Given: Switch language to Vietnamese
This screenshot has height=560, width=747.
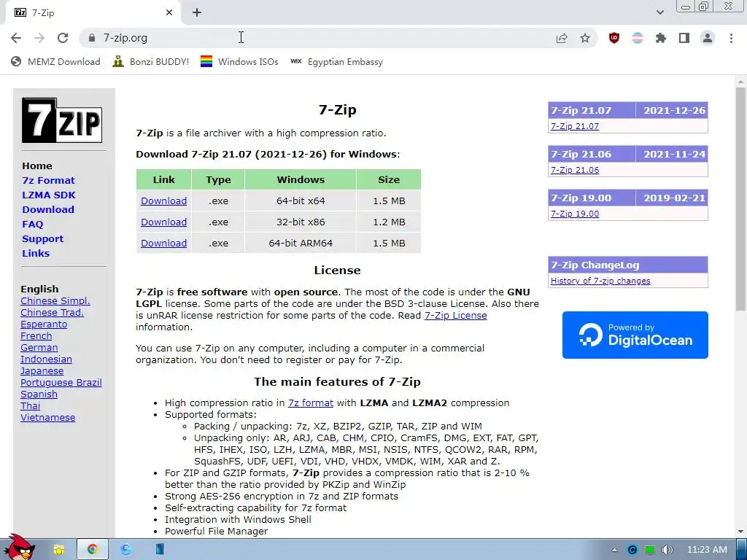Looking at the screenshot, I should point(47,418).
